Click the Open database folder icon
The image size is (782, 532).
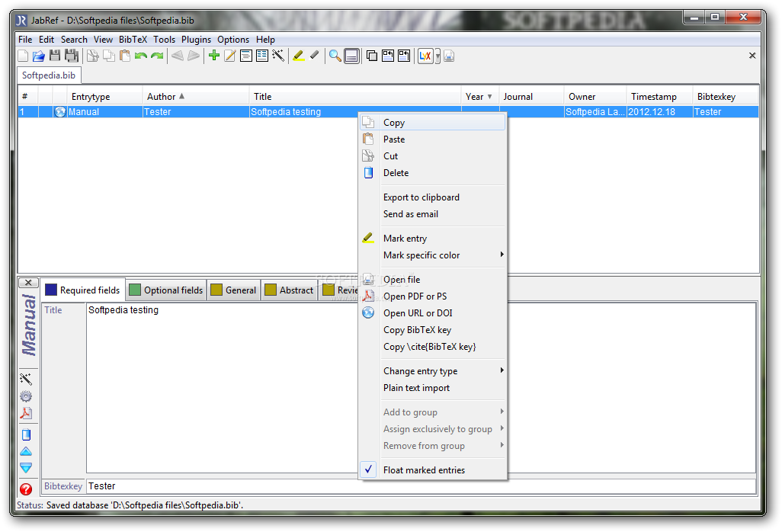[38, 56]
